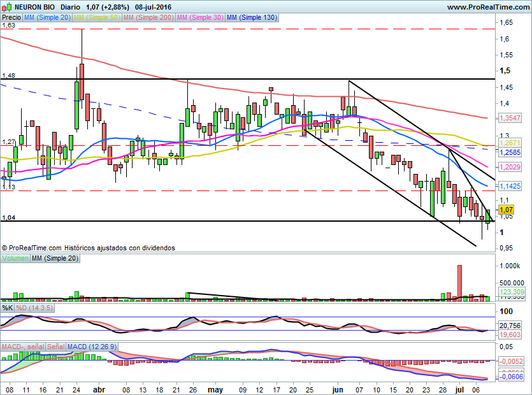Select the MACD-señal histogram label
The height and width of the screenshot is (395, 532).
[23, 346]
